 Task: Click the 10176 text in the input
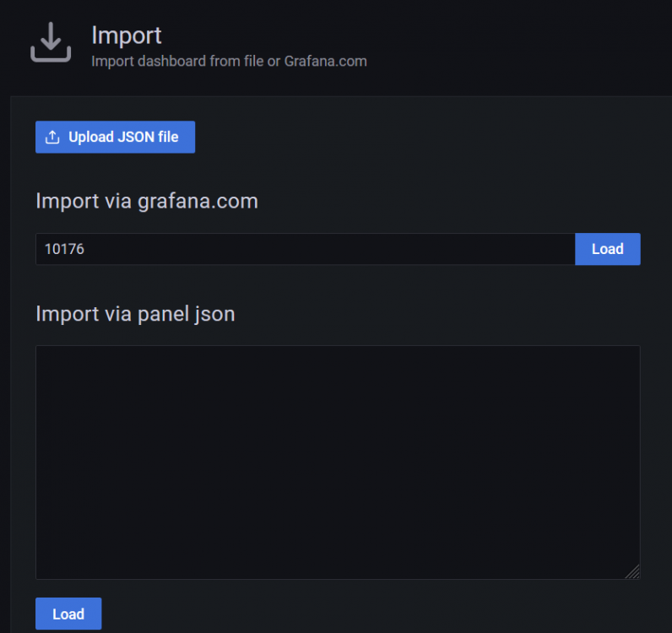64,249
